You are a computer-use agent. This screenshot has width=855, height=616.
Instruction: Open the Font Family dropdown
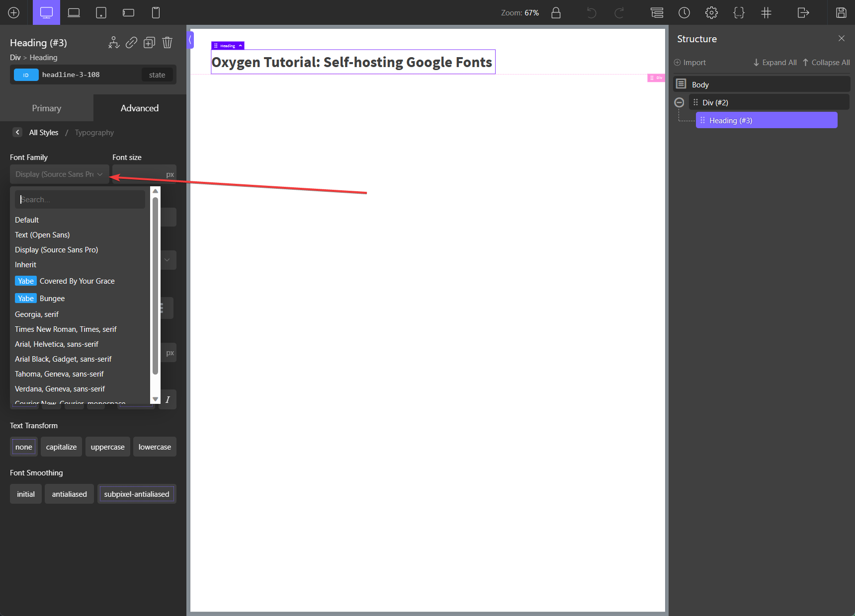click(60, 174)
